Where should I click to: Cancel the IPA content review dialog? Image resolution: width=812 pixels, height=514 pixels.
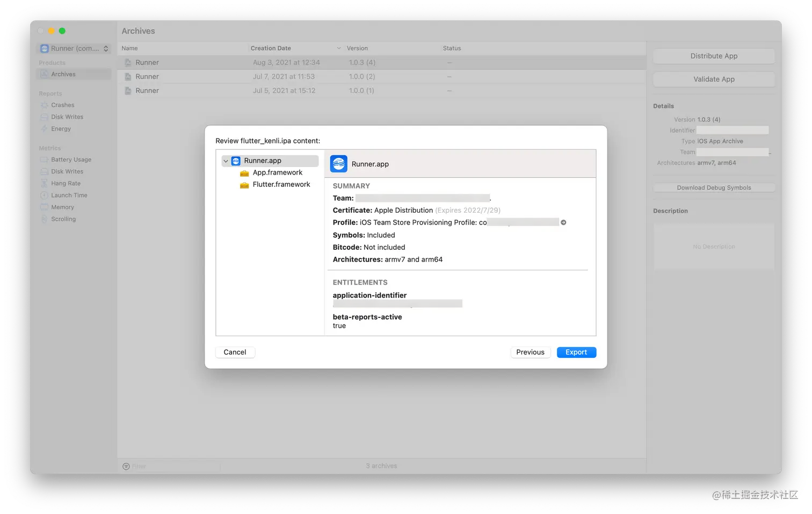coord(235,352)
